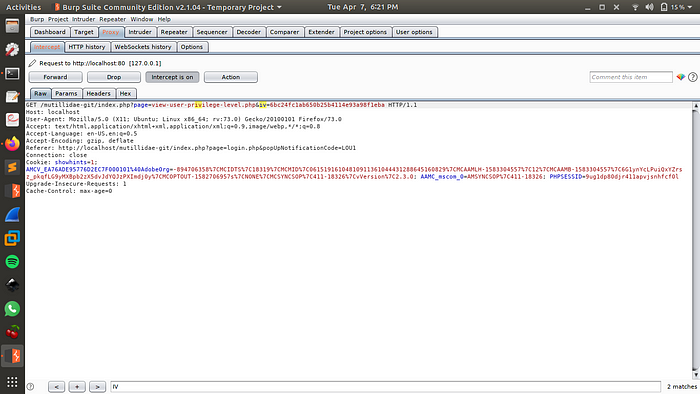Image resolution: width=700 pixels, height=394 pixels.
Task: Launch VMware from the dock
Action: (12, 238)
